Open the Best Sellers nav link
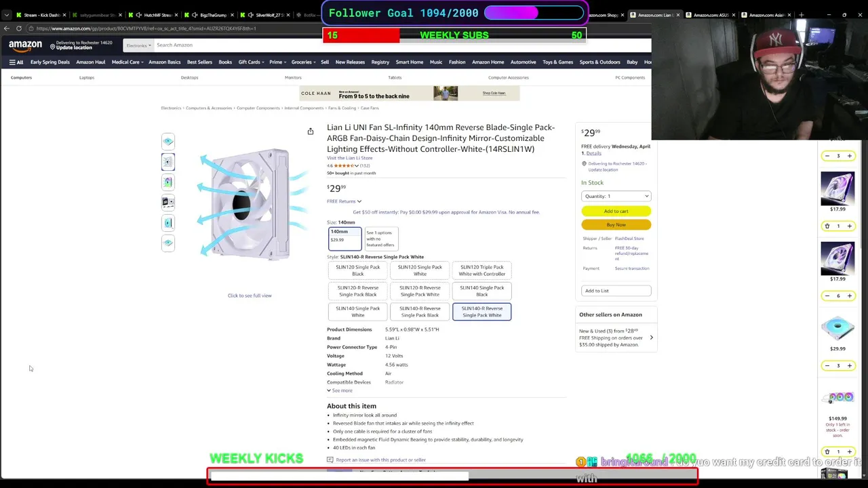This screenshot has width=868, height=488. (x=199, y=62)
